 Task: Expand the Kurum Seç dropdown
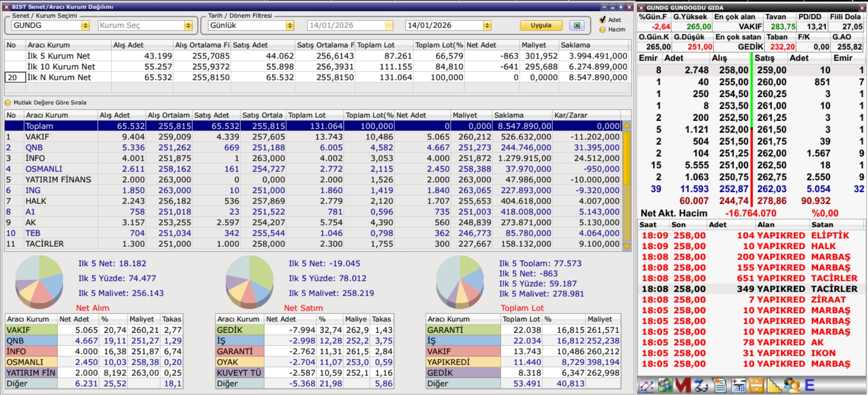point(188,26)
